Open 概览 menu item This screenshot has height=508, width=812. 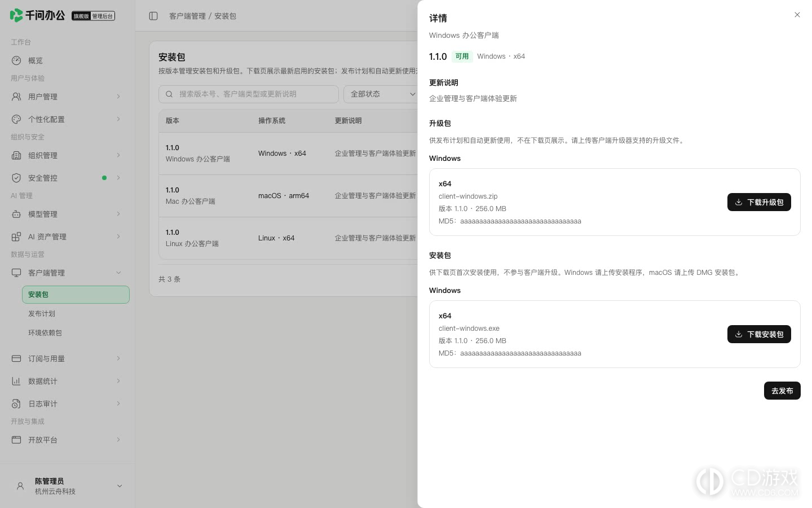(67, 60)
